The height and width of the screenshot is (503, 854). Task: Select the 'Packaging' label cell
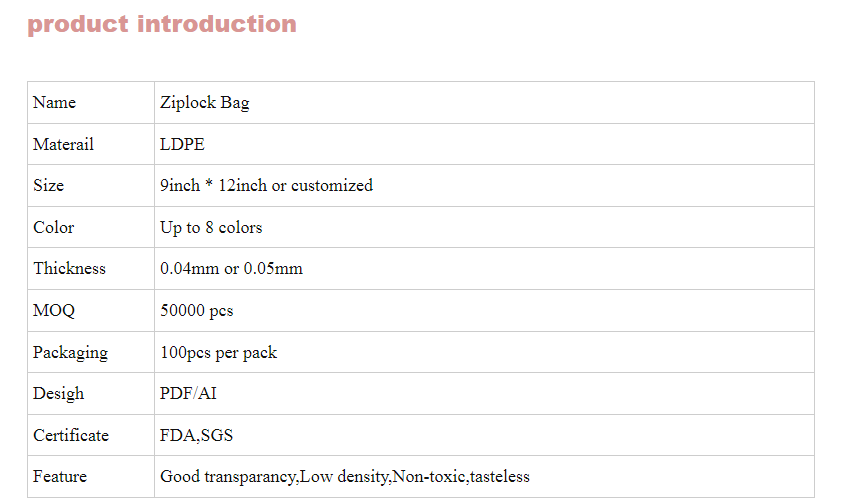[x=91, y=352]
